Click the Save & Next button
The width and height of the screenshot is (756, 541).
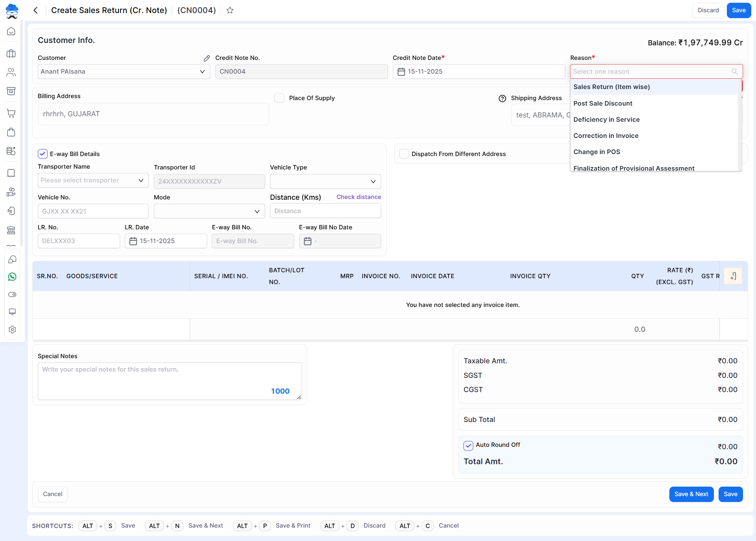pos(691,494)
